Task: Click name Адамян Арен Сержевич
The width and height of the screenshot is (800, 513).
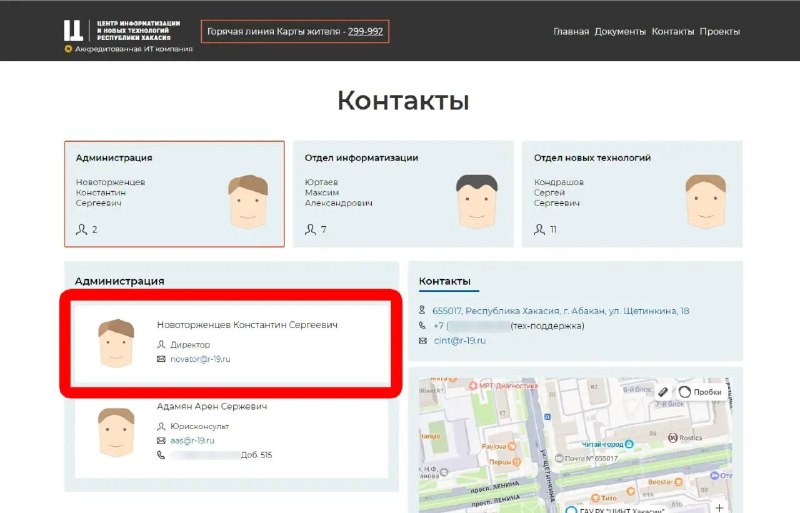Action: point(212,406)
